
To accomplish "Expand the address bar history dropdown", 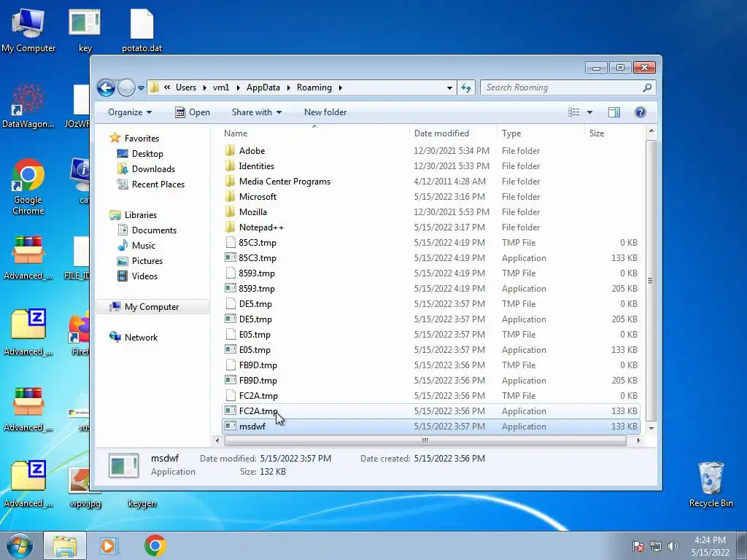I will coord(449,88).
